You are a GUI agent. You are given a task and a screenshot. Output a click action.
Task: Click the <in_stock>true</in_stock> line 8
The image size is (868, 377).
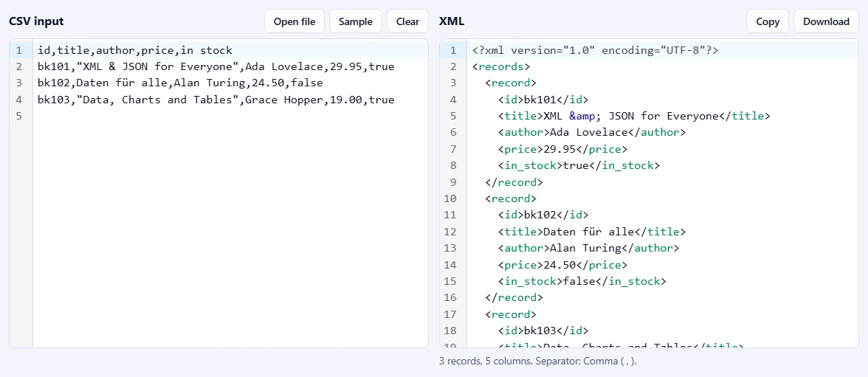point(579,166)
